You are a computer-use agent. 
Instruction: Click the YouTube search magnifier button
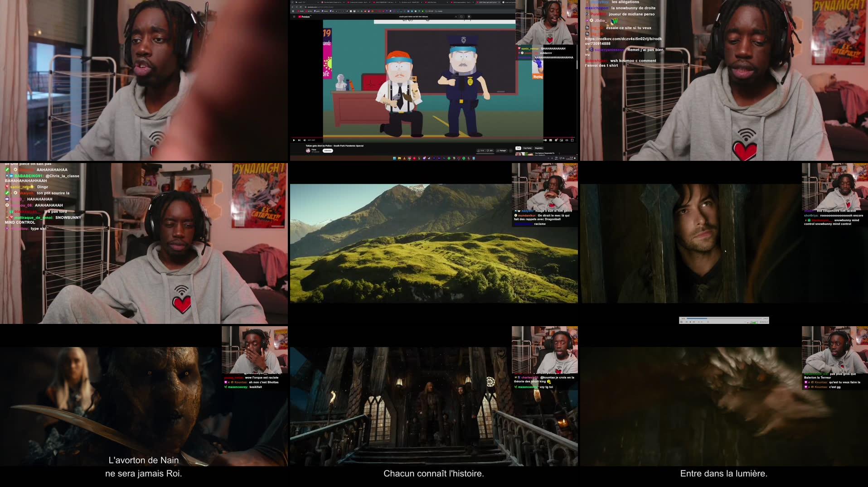pos(461,17)
